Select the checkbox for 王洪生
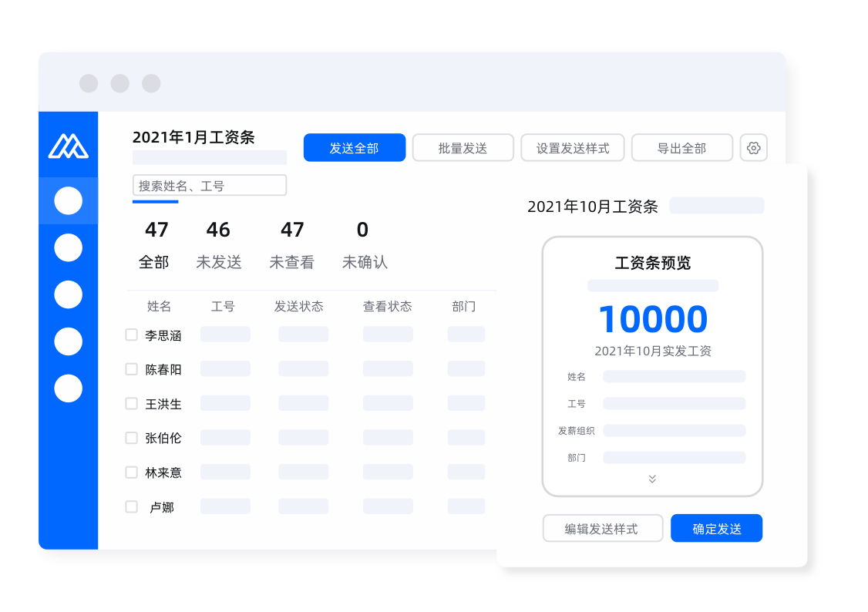Image resolution: width=868 pixels, height=612 pixels. [x=131, y=403]
